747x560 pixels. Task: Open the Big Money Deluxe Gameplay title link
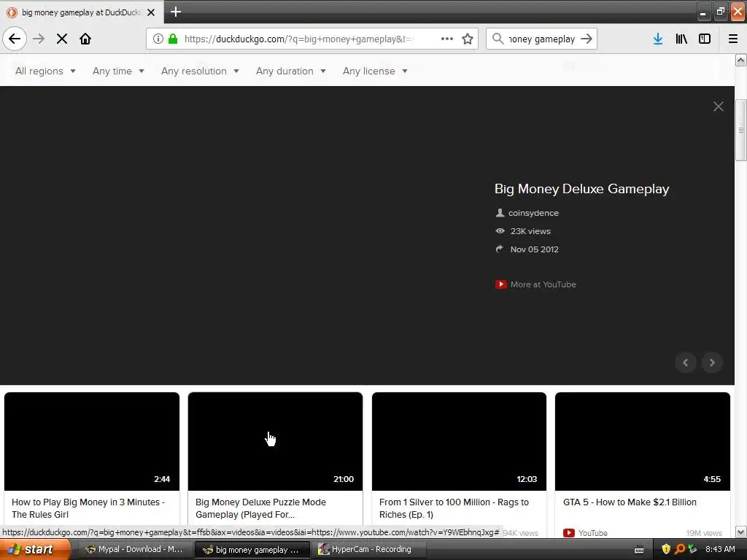coord(581,189)
